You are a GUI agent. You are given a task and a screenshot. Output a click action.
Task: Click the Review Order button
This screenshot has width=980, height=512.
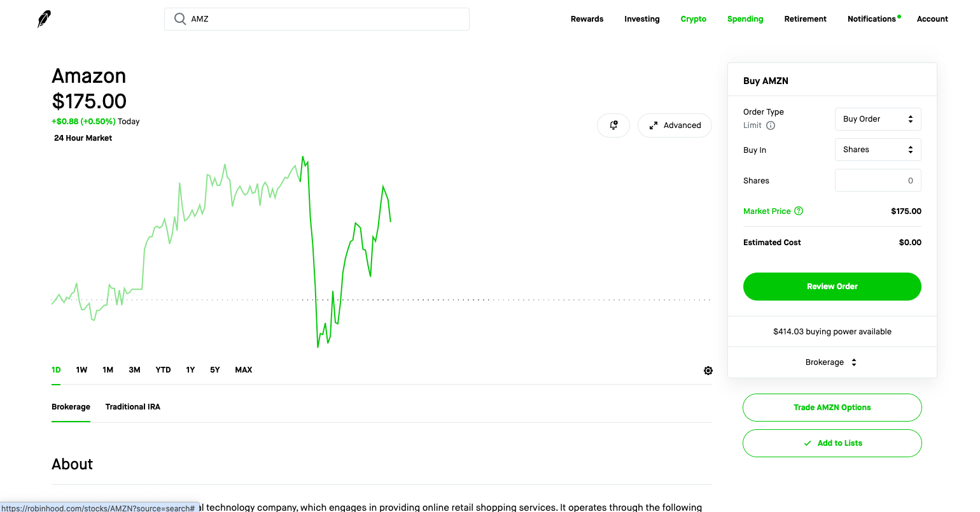point(832,287)
